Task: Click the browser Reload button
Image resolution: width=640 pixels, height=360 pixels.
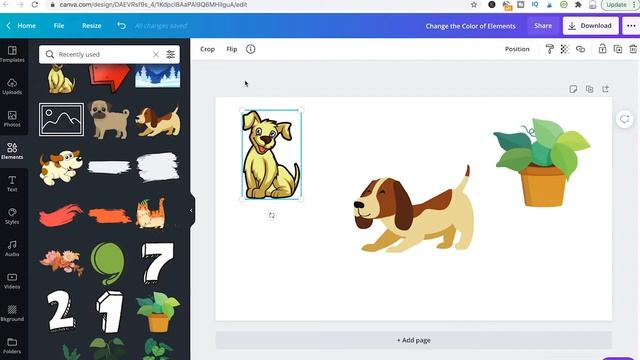Action: 35,4
